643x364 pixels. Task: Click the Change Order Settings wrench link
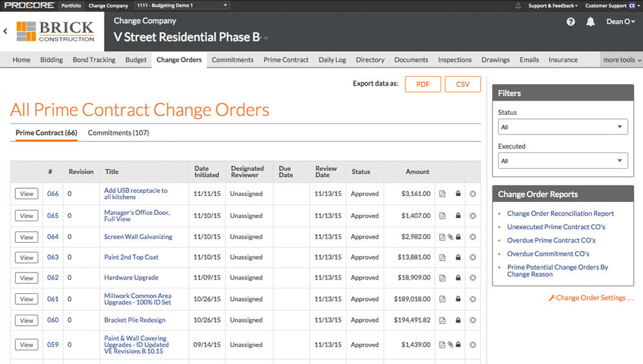(x=591, y=298)
